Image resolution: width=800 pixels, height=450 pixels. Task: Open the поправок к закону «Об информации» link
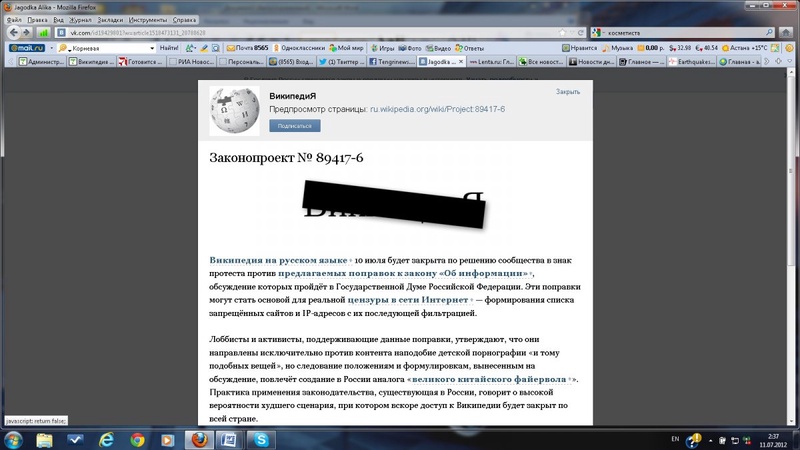coord(403,273)
